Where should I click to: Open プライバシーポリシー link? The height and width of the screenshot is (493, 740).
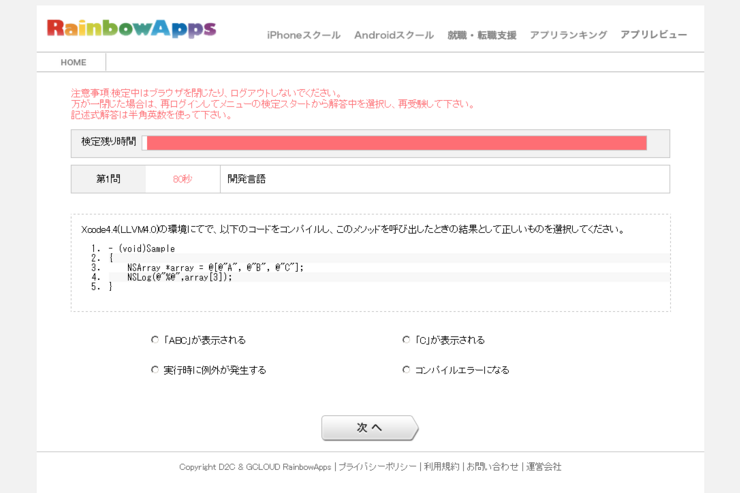[378, 467]
